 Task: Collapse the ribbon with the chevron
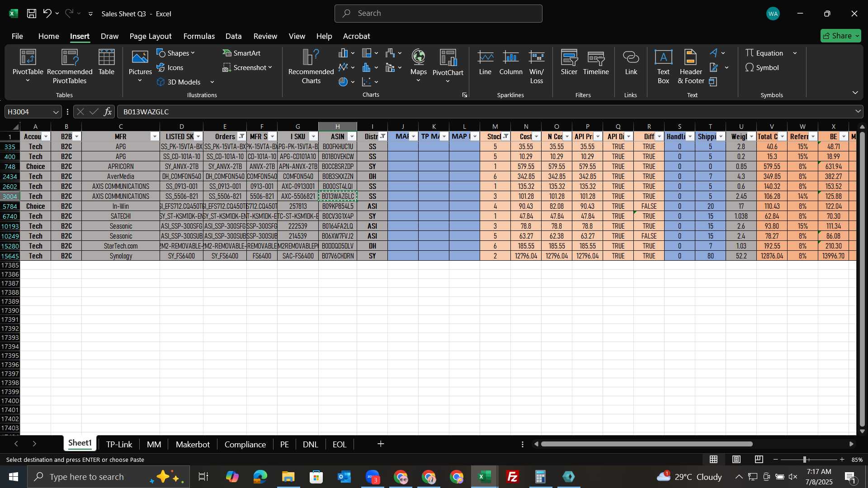click(x=855, y=93)
